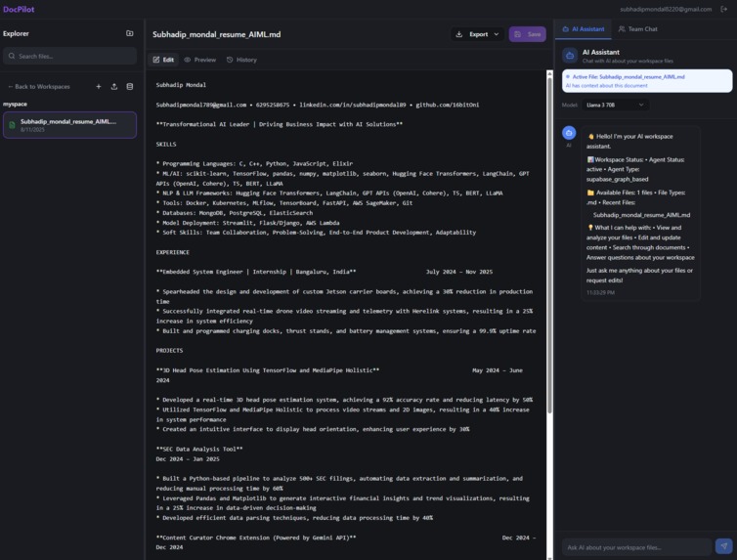Click the AI Assistant robot icon in header
Viewport: 737px width, 560px height.
tap(570, 56)
